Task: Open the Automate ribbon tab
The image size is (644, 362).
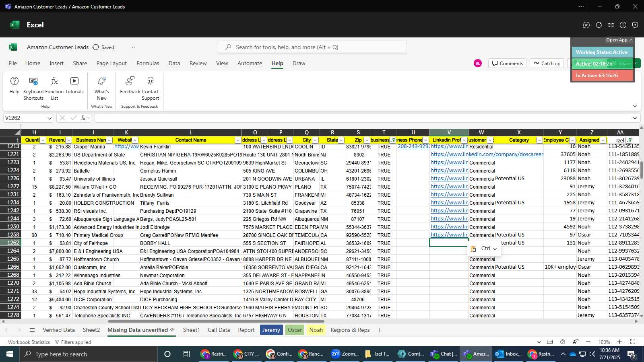Action: [x=250, y=63]
